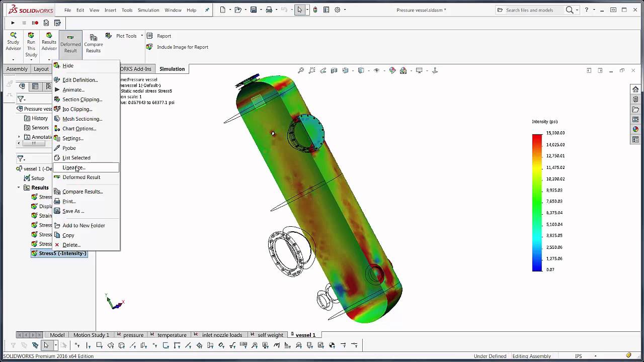
Task: Click IPS unit system in status bar
Action: [579, 356]
